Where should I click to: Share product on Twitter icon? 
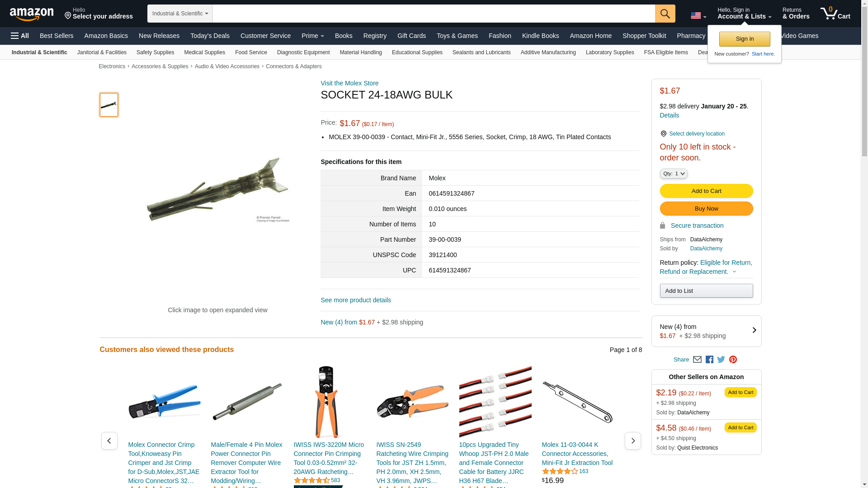[x=721, y=360]
